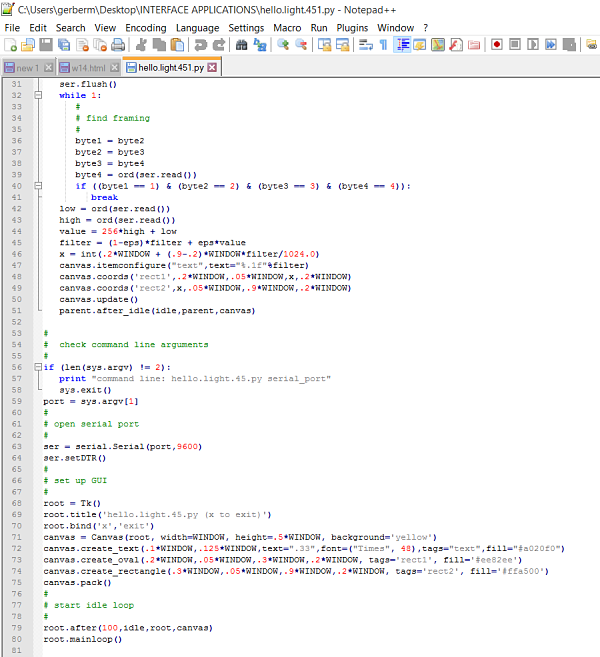The width and height of the screenshot is (600, 657).
Task: Click the Open file toolbar icon
Action: point(28,44)
